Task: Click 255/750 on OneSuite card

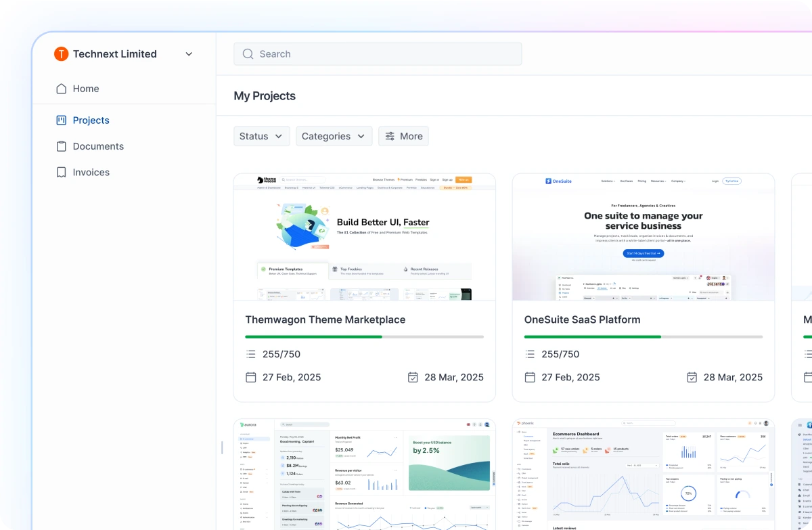Action: pyautogui.click(x=560, y=354)
